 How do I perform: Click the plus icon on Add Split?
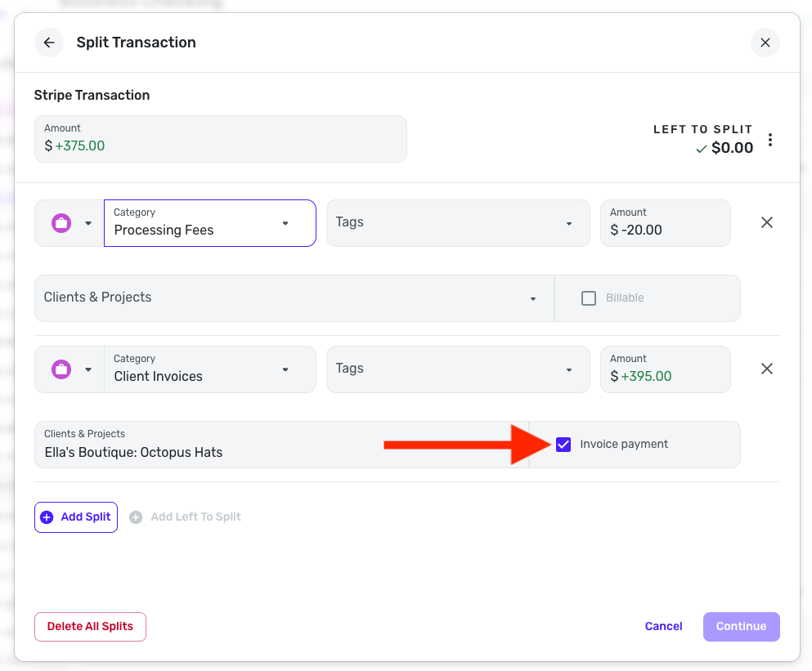pos(47,517)
